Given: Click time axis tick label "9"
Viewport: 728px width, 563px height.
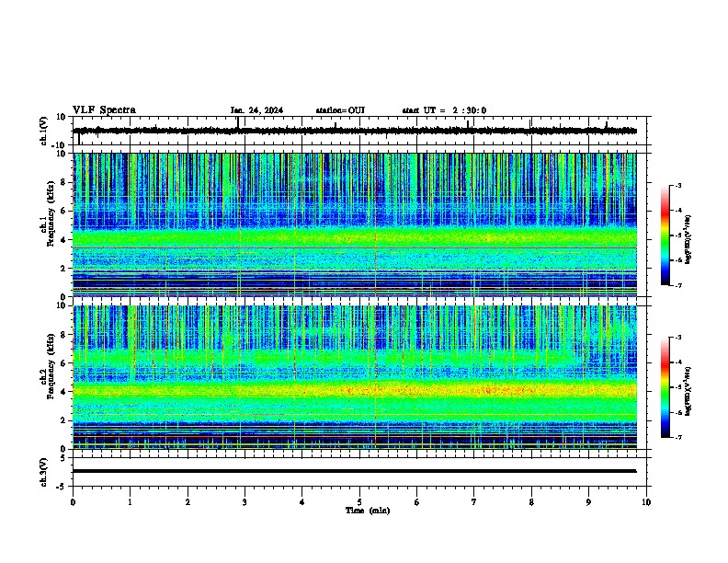Looking at the screenshot, I should click(x=588, y=502).
